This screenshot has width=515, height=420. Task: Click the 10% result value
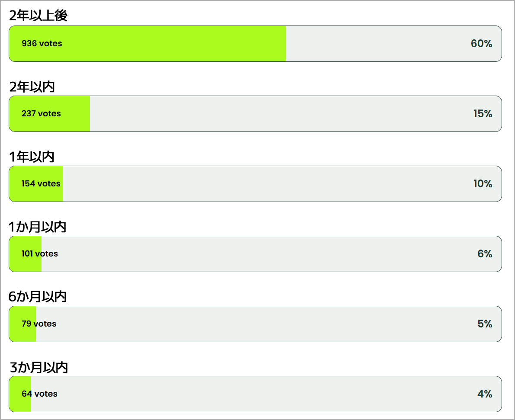[x=483, y=183]
